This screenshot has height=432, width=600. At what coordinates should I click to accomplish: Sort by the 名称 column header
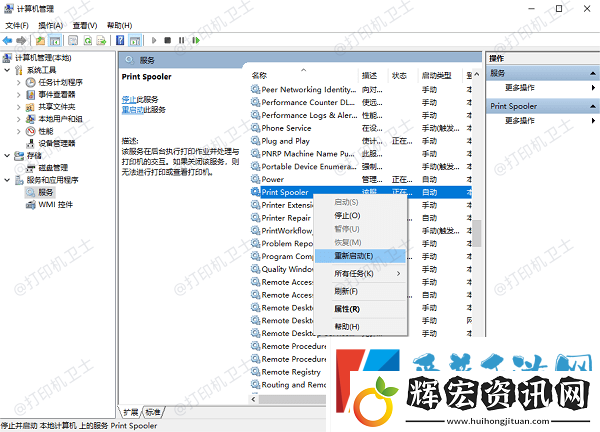click(x=303, y=75)
